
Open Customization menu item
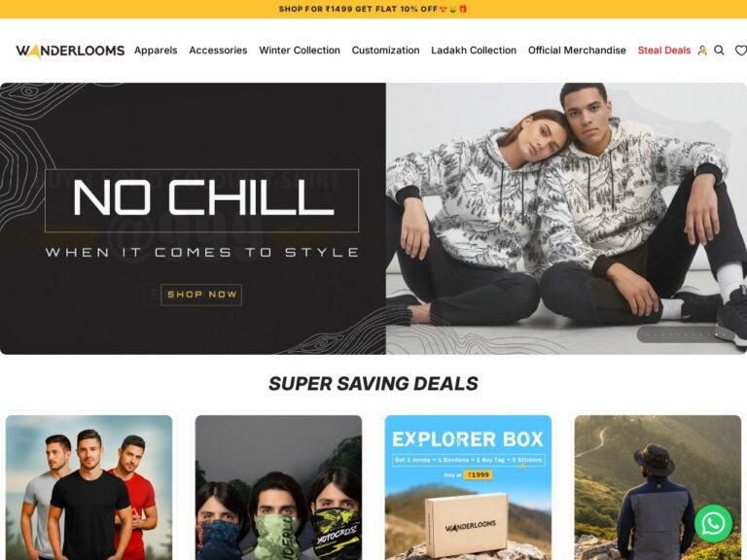tap(385, 51)
